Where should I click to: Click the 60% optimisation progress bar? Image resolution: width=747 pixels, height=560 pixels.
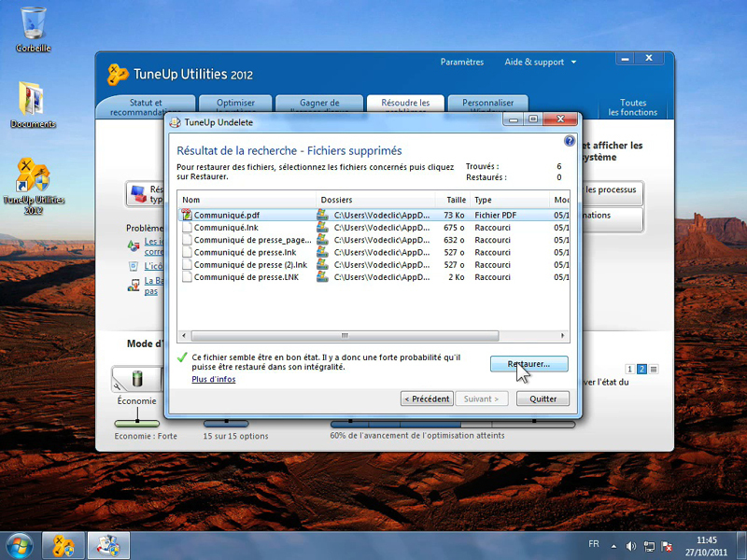453,424
